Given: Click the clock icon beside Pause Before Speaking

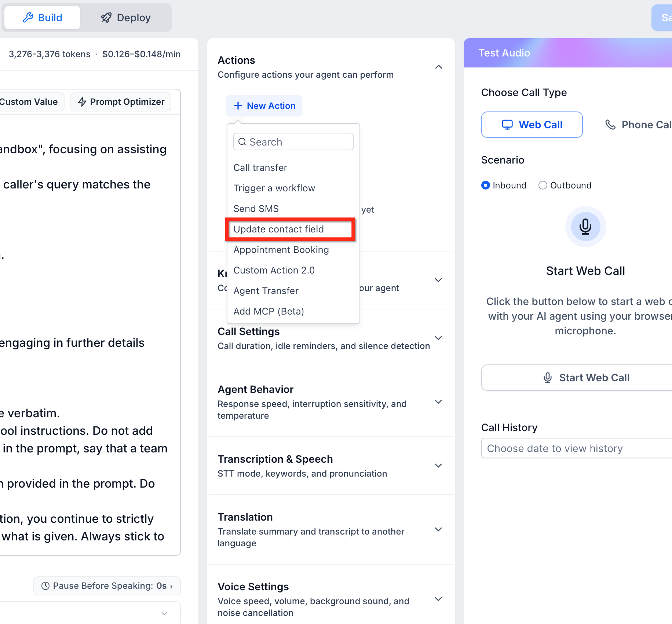Looking at the screenshot, I should tap(45, 586).
